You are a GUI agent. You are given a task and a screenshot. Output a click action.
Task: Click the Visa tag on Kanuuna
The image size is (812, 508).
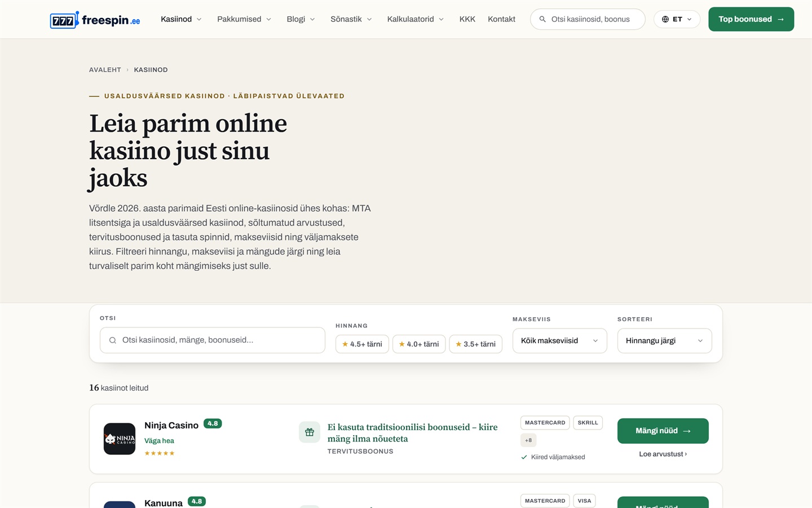[585, 501]
